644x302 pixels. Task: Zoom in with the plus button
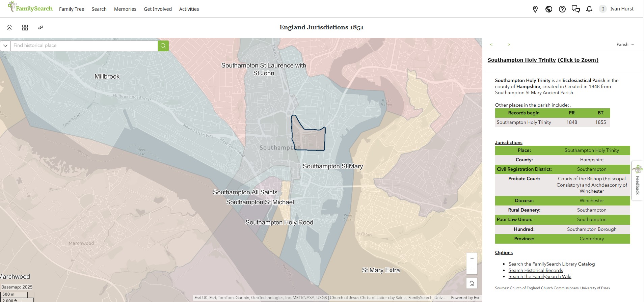coord(472,258)
